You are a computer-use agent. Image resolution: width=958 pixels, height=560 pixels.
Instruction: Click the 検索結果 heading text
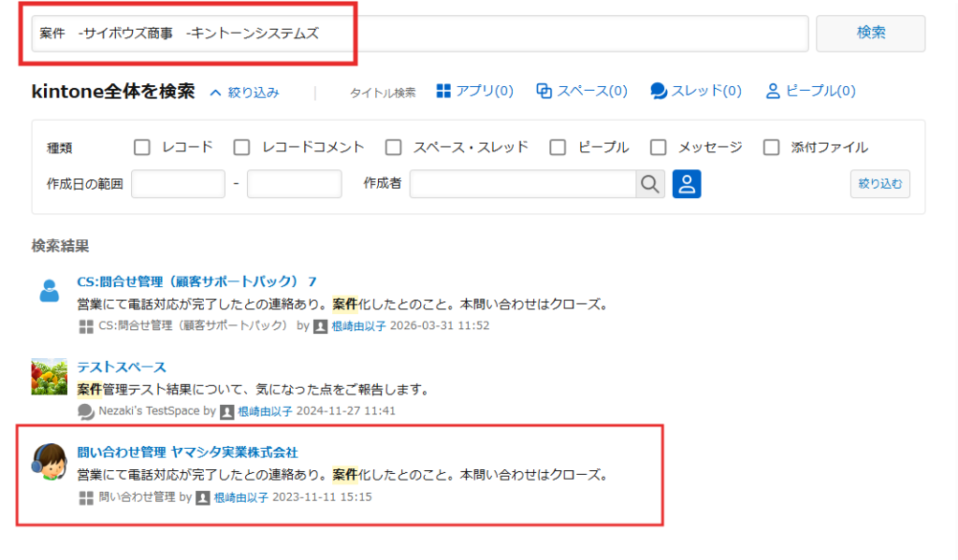tap(61, 246)
